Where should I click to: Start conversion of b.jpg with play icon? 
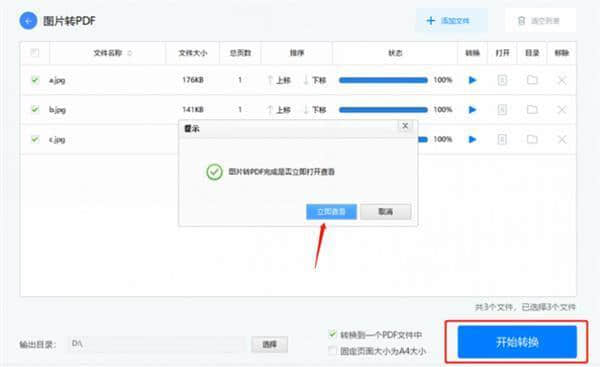473,109
